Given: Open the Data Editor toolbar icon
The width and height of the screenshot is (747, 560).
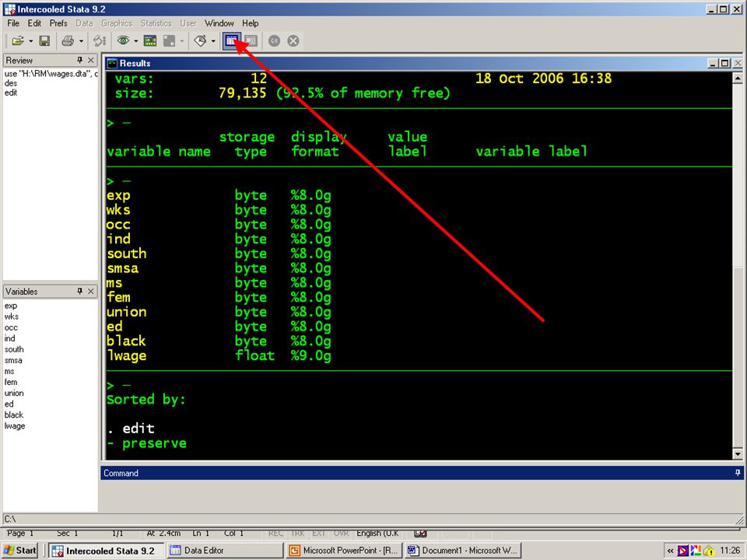Looking at the screenshot, I should pos(232,41).
